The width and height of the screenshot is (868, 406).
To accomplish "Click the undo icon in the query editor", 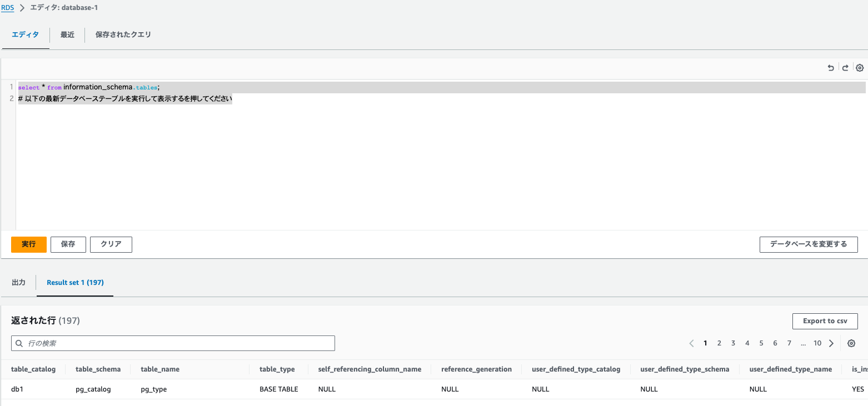I will click(830, 67).
